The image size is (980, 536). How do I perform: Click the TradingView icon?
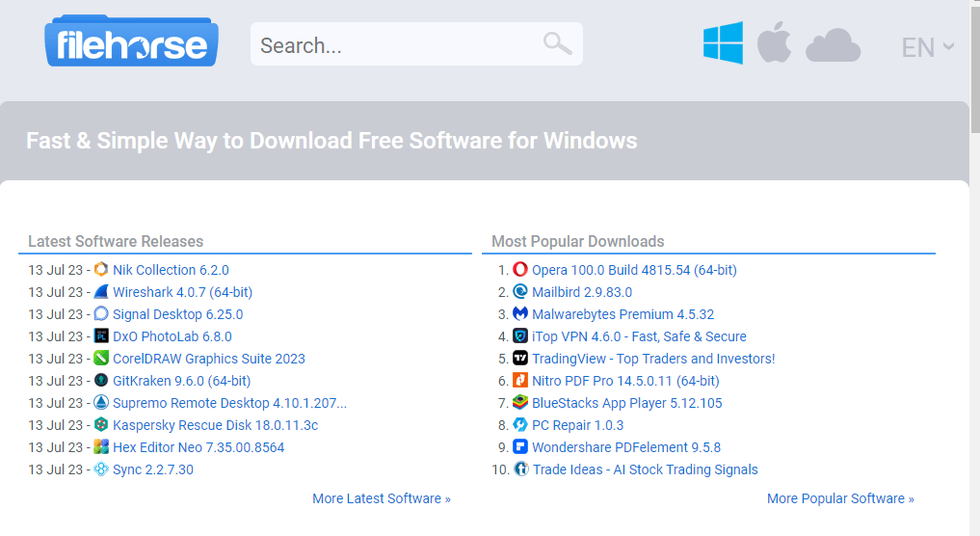(x=520, y=359)
